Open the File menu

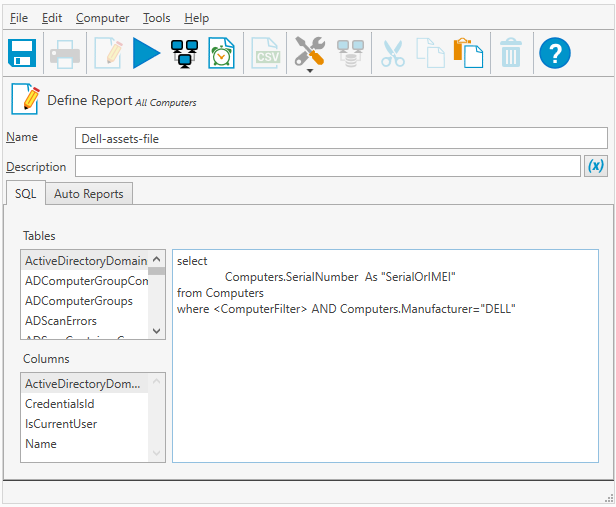coord(19,18)
